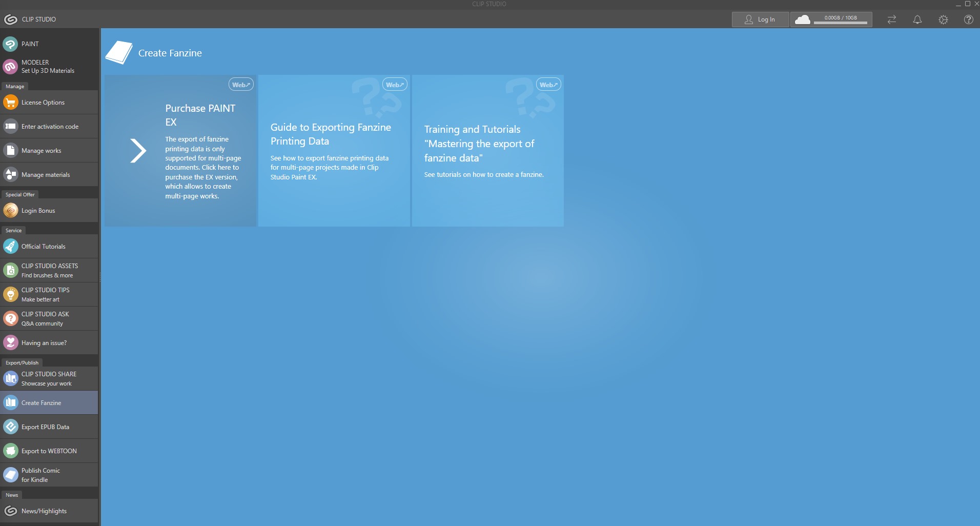Click the Create Fanzine page header icon

[119, 53]
